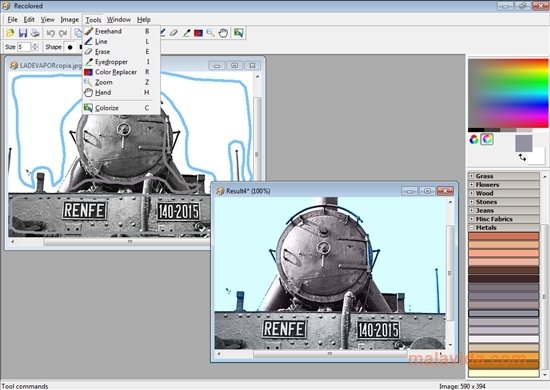
Task: Select the Color Replacer toolbar icon
Action: coord(199,33)
